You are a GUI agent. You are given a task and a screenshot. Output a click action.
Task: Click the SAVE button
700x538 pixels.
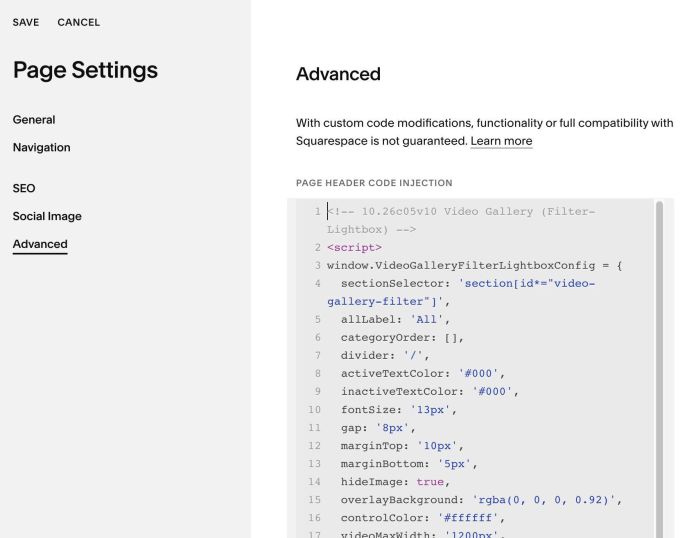(x=26, y=22)
